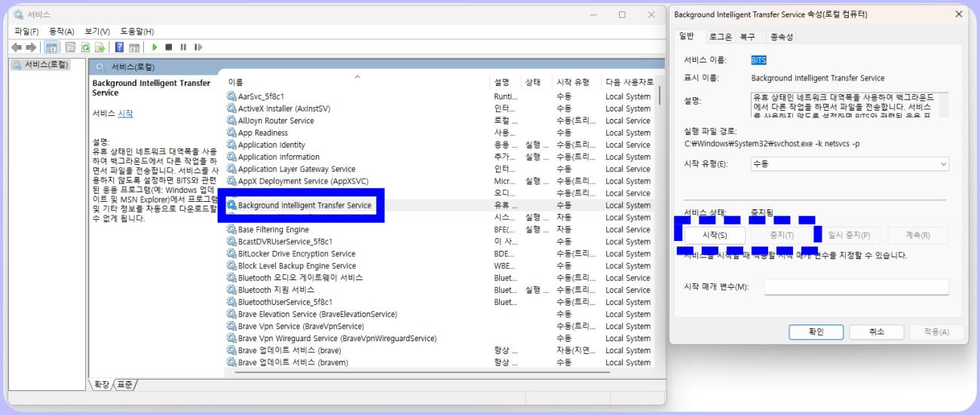Image resolution: width=980 pixels, height=415 pixels.
Task: Select the BluetoothUserService_5f8c1 row
Action: [x=439, y=302]
